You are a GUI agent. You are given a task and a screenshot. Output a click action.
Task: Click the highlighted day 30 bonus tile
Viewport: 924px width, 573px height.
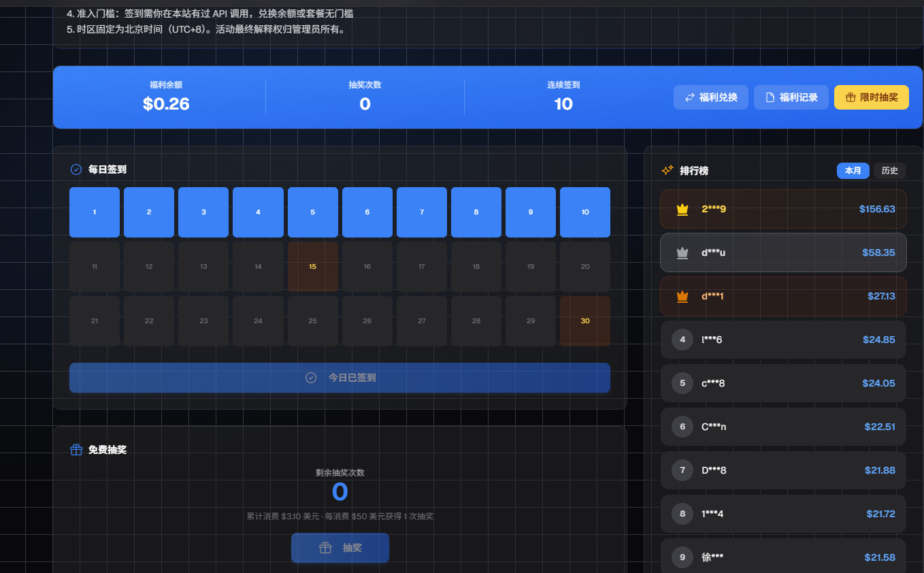click(585, 321)
